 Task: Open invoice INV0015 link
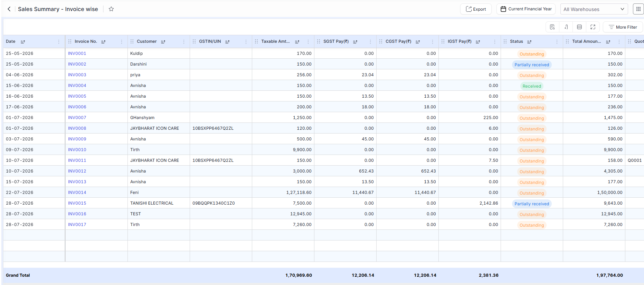(x=77, y=203)
